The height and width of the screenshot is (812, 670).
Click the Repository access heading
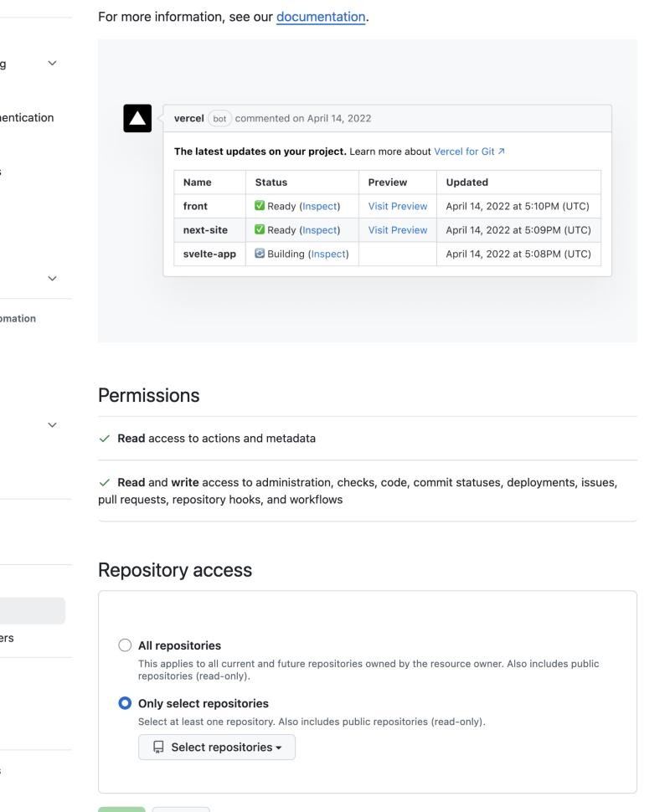coord(175,570)
